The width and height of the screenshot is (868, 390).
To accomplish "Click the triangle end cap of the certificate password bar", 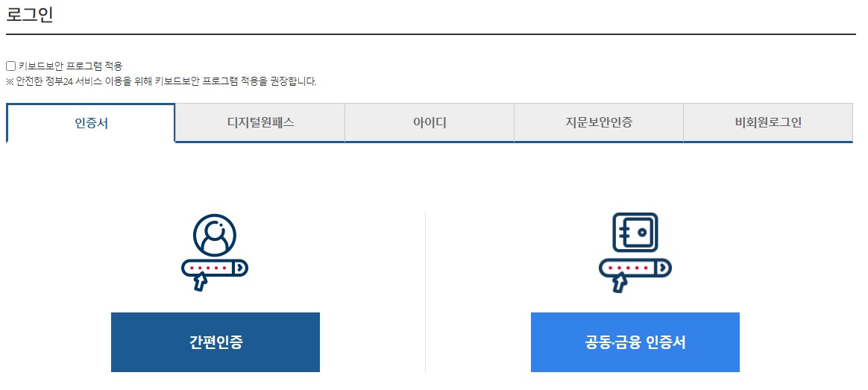I will point(663,268).
